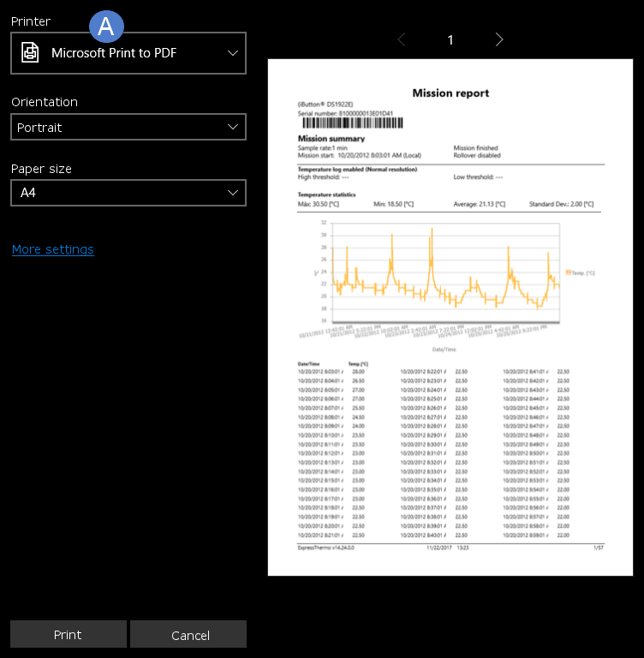The width and height of the screenshot is (644, 658).
Task: Go to the next preview page arrow
Action: (x=498, y=40)
